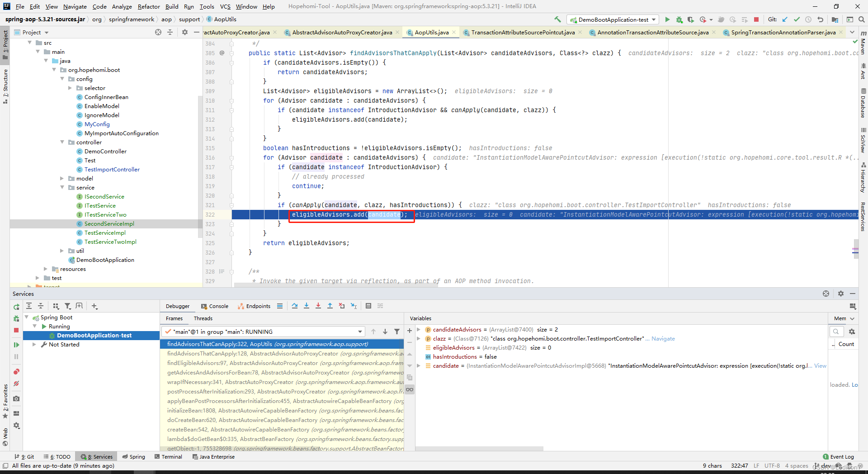
Task: Switch to the Console tab
Action: click(215, 306)
